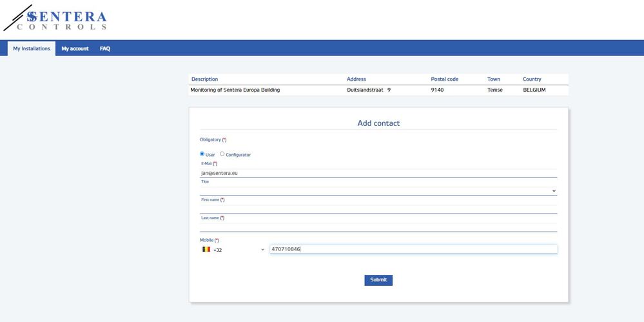
Task: Choose the Configurator radio option
Action: [222, 154]
